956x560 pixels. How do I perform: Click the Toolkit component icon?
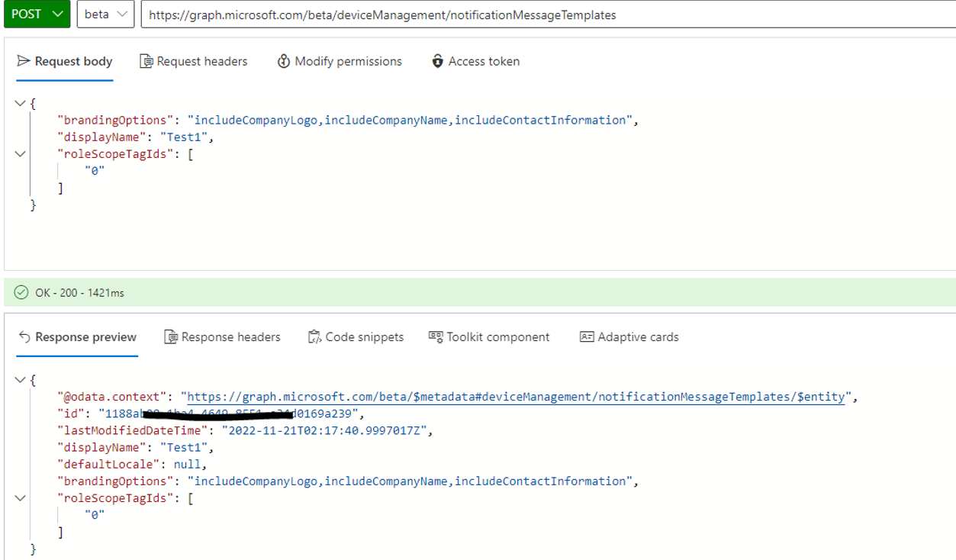435,336
